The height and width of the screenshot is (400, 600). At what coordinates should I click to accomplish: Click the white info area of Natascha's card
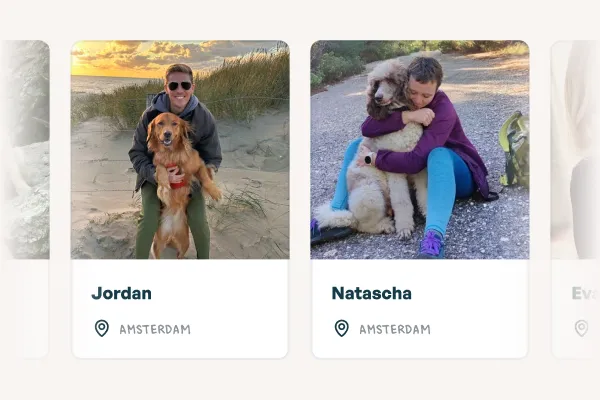(420, 309)
